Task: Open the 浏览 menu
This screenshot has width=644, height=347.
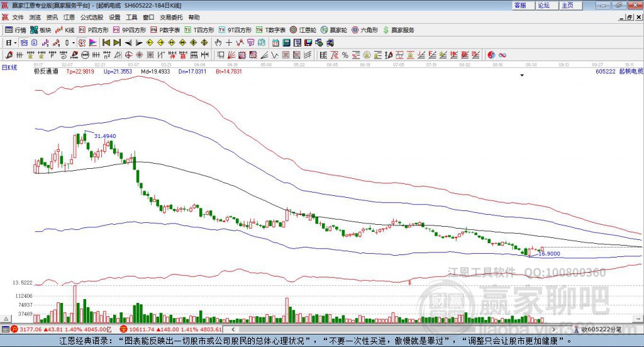Action: pos(35,17)
